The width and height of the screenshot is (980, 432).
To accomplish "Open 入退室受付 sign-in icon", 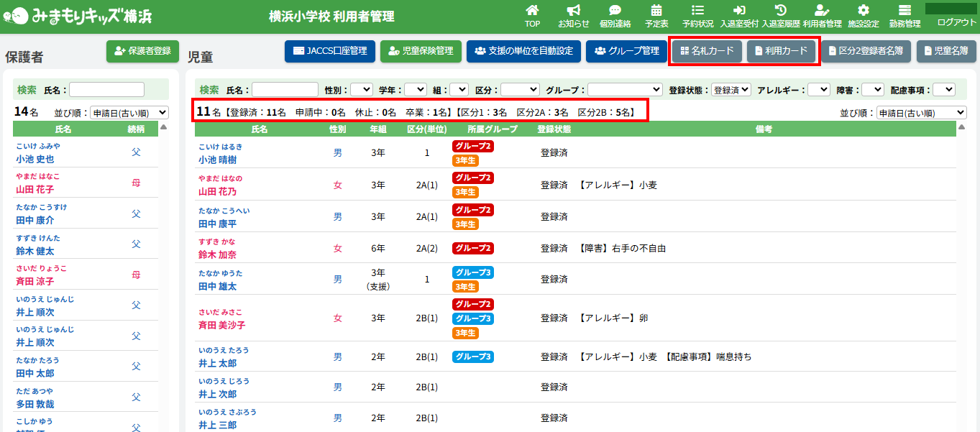I will 739,11.
